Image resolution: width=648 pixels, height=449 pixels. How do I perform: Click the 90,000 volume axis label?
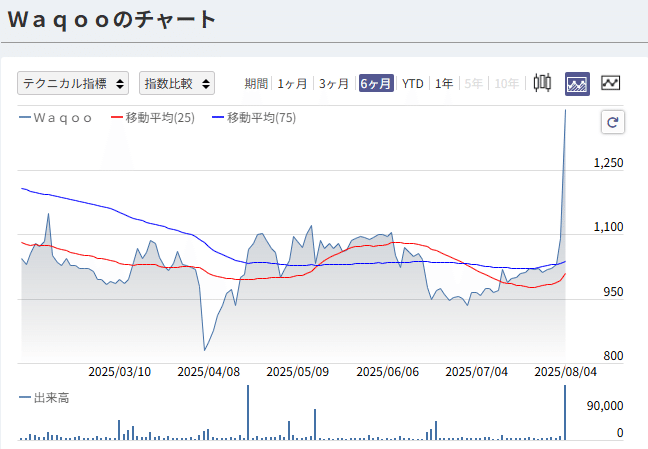tap(605, 406)
